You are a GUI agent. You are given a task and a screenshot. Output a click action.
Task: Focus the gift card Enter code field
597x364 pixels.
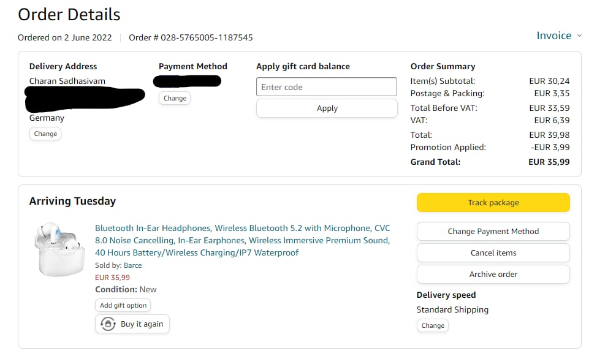(x=326, y=87)
